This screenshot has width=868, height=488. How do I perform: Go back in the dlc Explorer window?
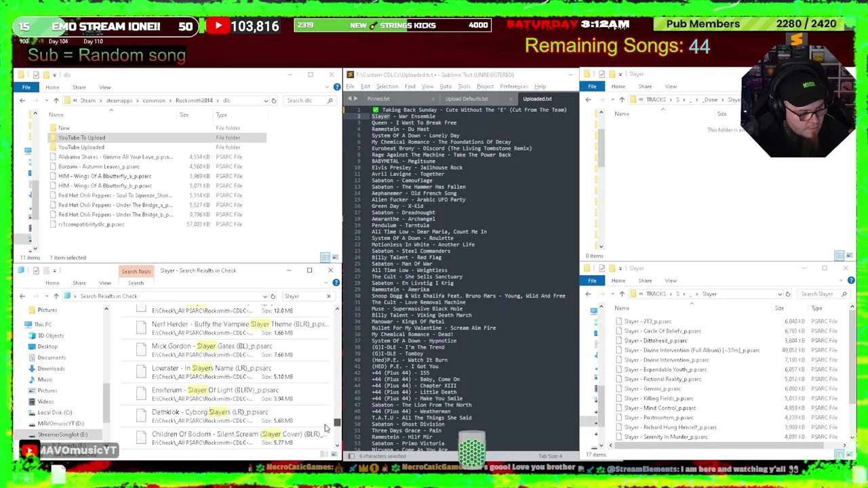[22, 100]
